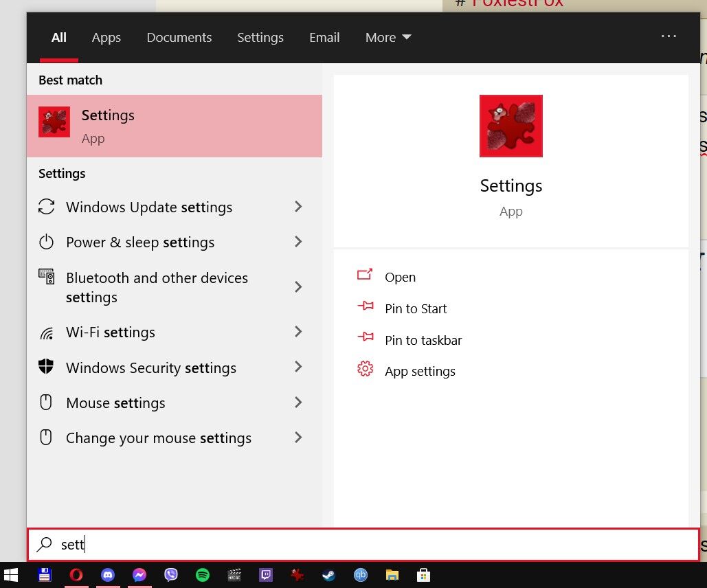Open the clapperboard media player on taskbar
This screenshot has width=707, height=588.
(234, 575)
